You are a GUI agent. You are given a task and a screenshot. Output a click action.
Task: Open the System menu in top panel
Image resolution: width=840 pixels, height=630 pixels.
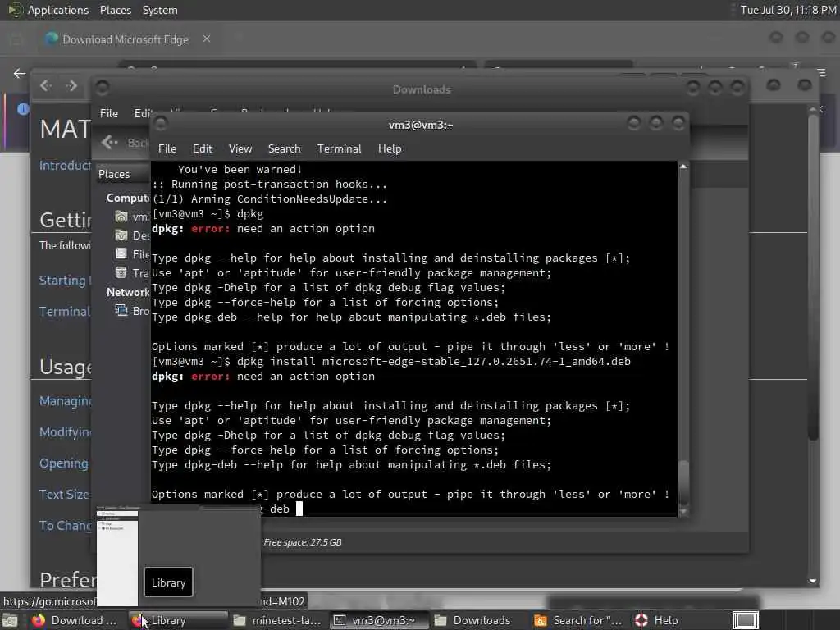(x=160, y=10)
